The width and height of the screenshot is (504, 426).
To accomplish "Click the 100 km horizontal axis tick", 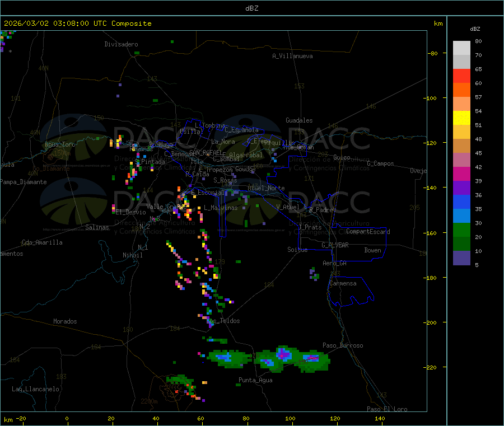I will 290,418.
